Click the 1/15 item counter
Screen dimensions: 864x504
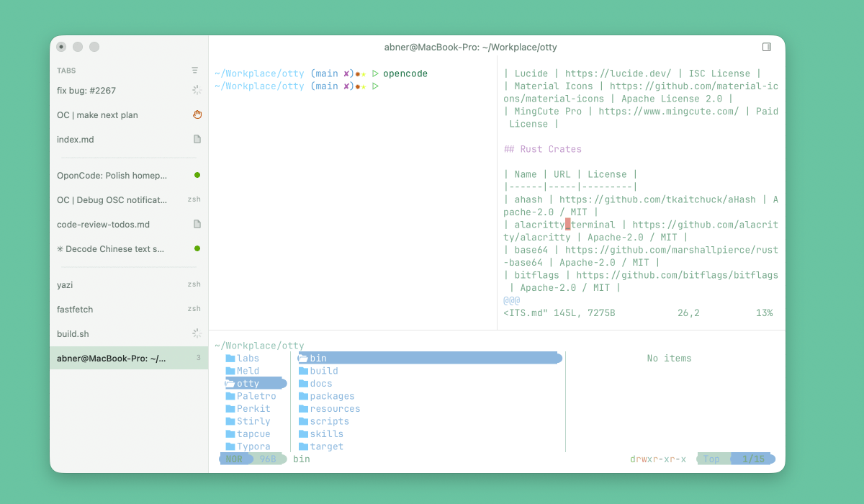(x=753, y=459)
